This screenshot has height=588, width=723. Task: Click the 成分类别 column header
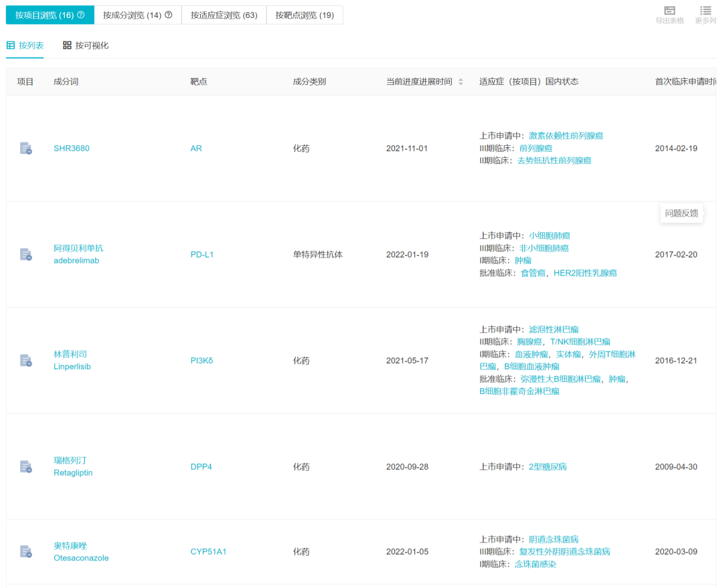point(309,82)
